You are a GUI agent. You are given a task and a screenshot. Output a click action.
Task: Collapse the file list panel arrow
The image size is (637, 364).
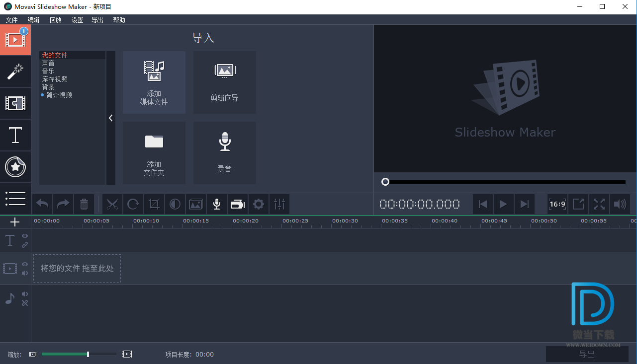tap(111, 118)
